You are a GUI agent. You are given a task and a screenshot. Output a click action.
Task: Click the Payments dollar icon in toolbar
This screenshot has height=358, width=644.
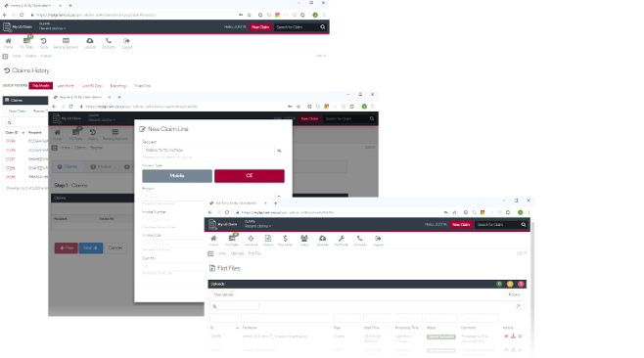point(285,241)
